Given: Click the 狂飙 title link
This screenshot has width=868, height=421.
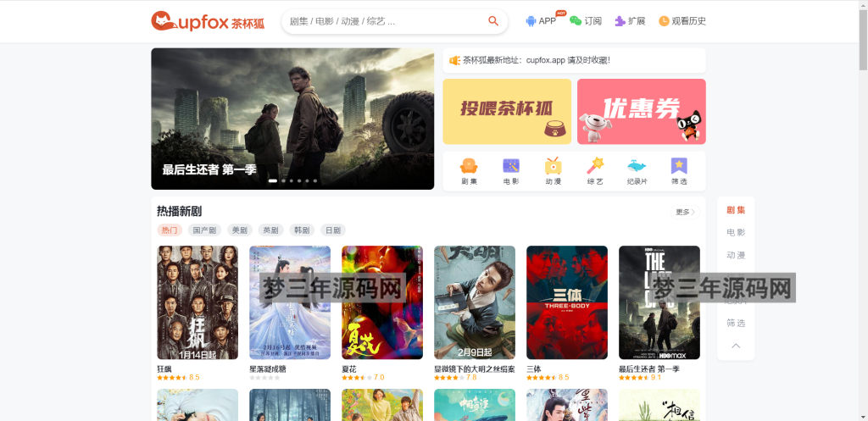Looking at the screenshot, I should click(x=164, y=369).
